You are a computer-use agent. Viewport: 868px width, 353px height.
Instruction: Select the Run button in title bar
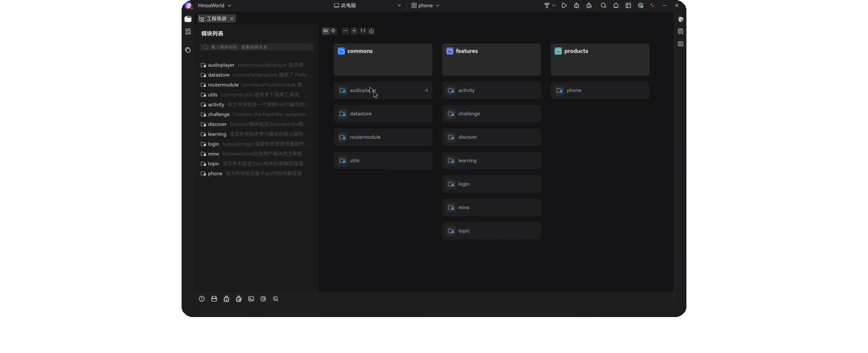[564, 5]
